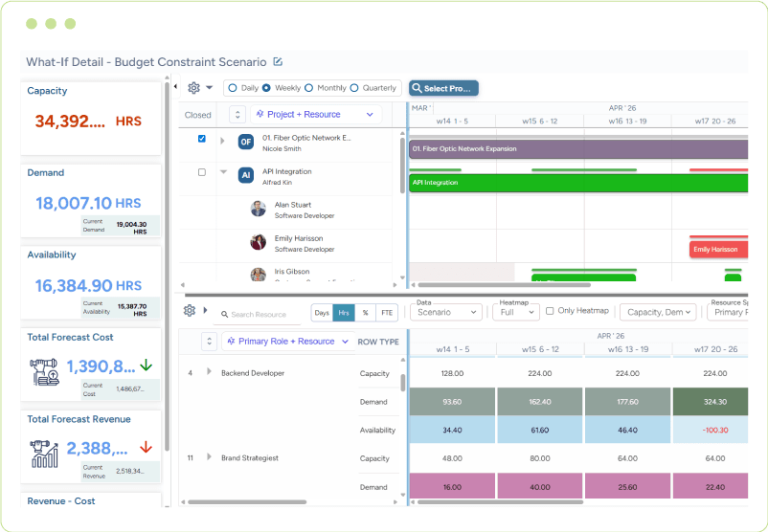Image resolution: width=768 pixels, height=532 pixels.
Task: Click the Demand value 18,007.10 HRS
Action: click(x=88, y=203)
